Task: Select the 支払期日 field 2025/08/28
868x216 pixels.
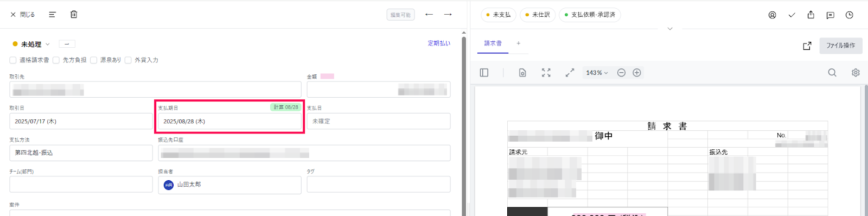Action: (x=229, y=121)
